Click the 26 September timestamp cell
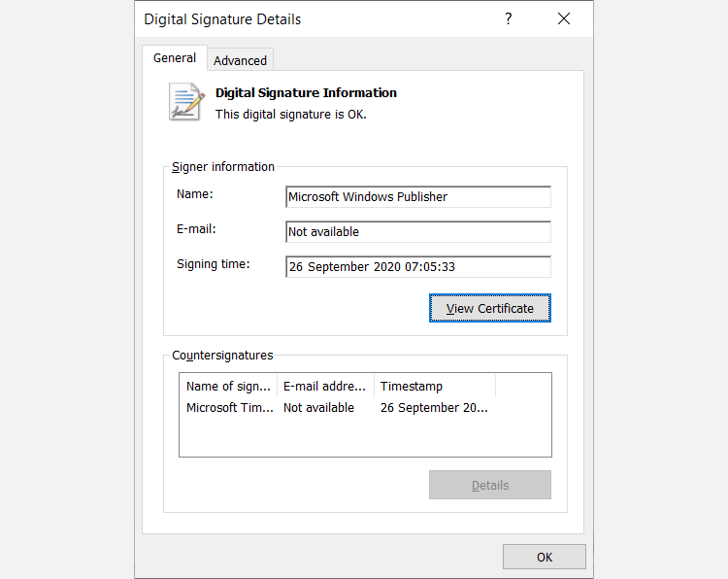Viewport: 728px width, 579px height. [434, 408]
